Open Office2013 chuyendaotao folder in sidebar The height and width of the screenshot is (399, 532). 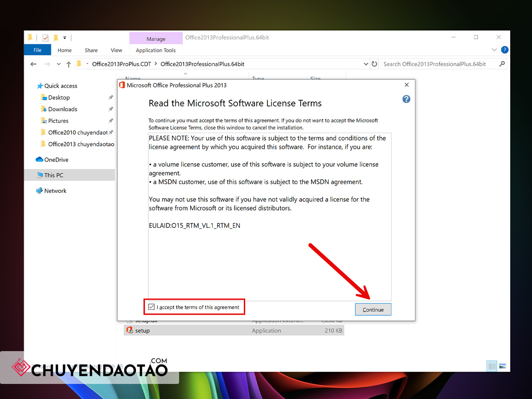77,144
